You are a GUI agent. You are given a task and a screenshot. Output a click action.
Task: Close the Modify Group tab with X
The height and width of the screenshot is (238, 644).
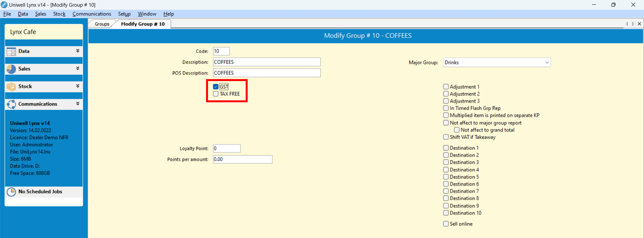click(x=639, y=24)
